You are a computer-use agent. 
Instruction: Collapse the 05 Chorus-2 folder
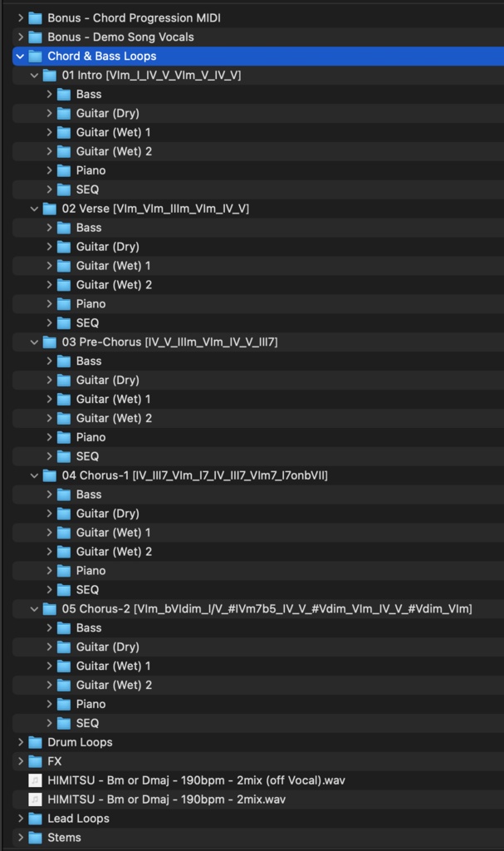click(x=34, y=609)
